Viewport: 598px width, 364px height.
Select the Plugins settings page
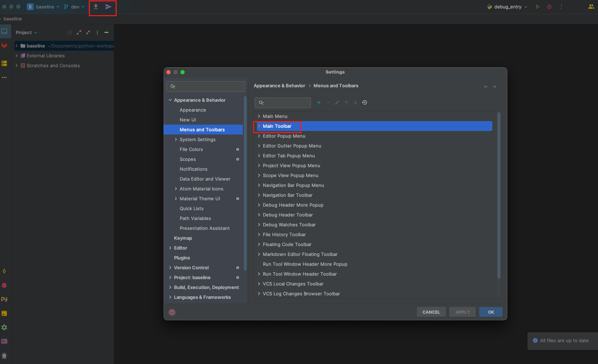click(182, 258)
